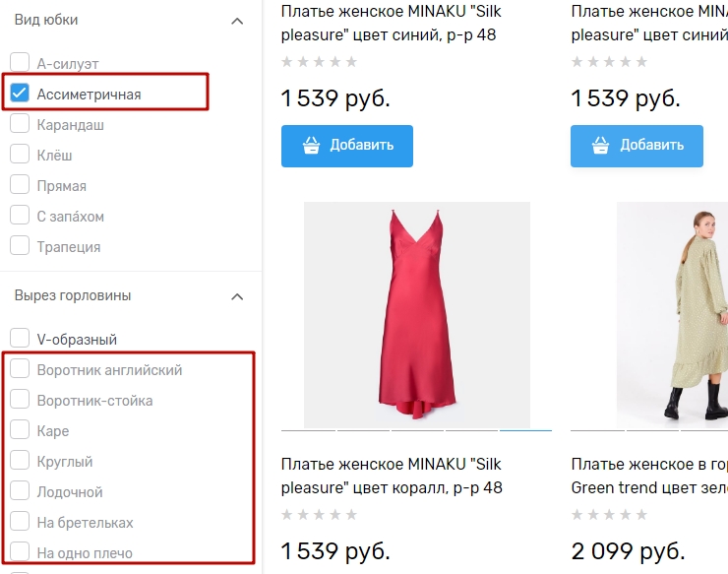Uncheck the Ассиметричная skirt filter
This screenshot has width=728, height=574.
[20, 95]
